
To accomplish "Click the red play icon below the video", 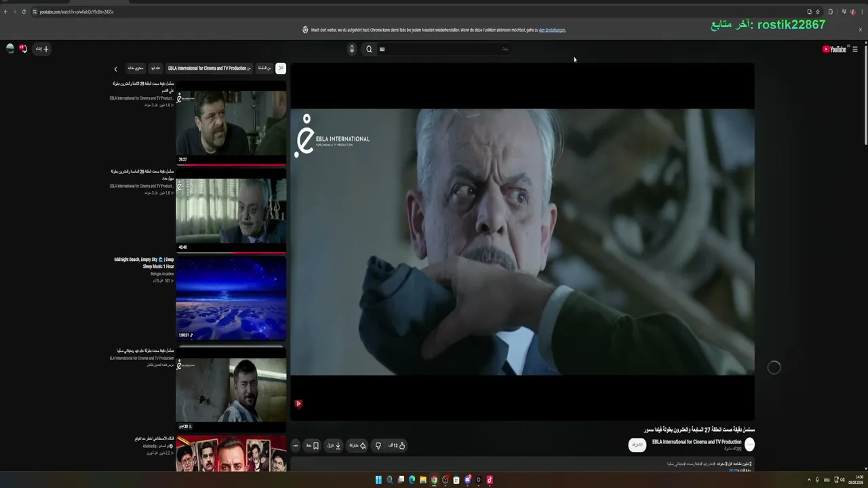I will click(298, 404).
